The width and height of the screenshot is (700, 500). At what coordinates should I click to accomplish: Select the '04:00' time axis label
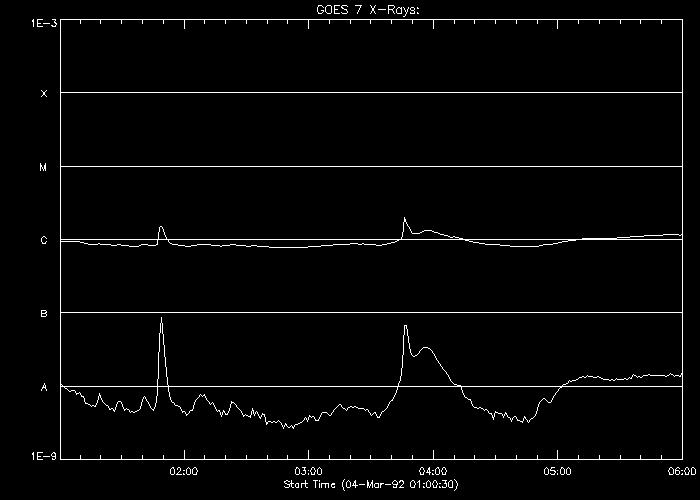[x=433, y=471]
